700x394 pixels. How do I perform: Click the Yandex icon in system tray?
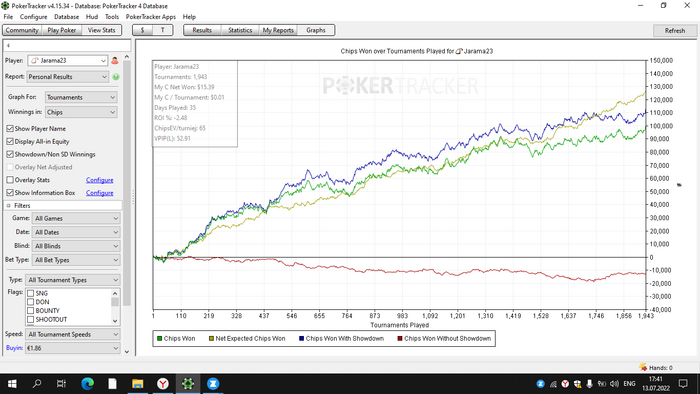tap(565, 384)
